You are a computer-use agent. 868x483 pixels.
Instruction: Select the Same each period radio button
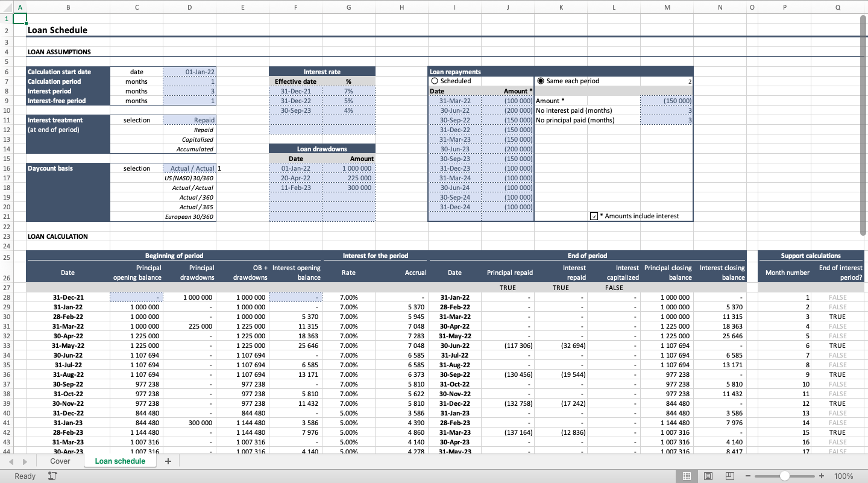coord(540,81)
